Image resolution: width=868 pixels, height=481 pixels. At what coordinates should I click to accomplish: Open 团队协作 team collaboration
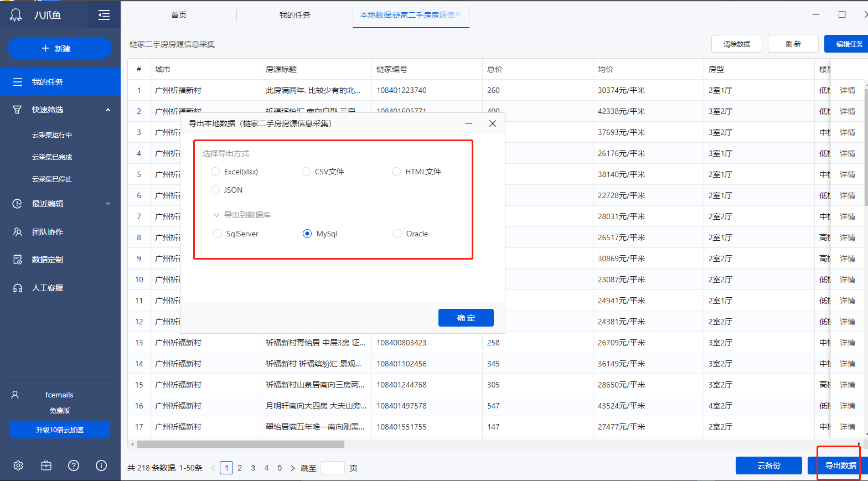48,232
